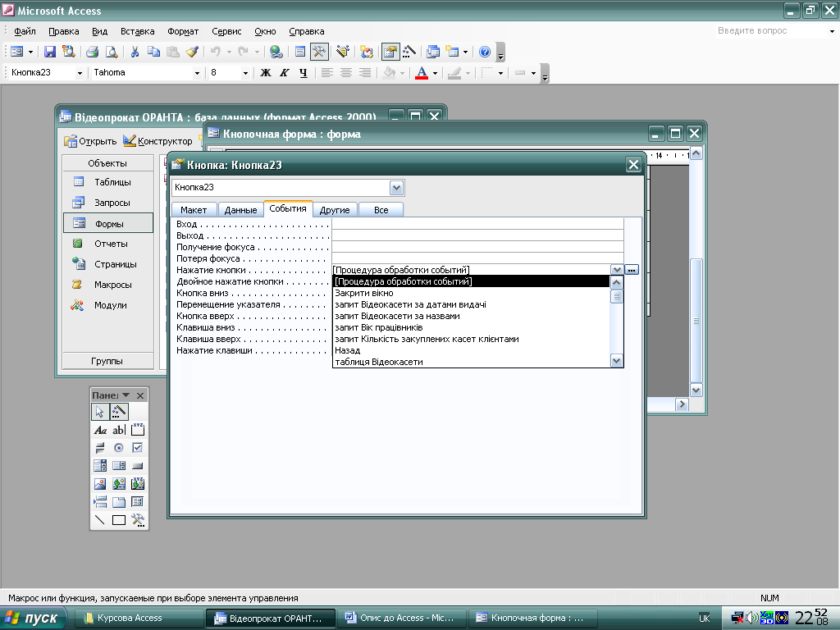Select Запросы in Objects pane
This screenshot has width=840, height=630.
coord(107,203)
